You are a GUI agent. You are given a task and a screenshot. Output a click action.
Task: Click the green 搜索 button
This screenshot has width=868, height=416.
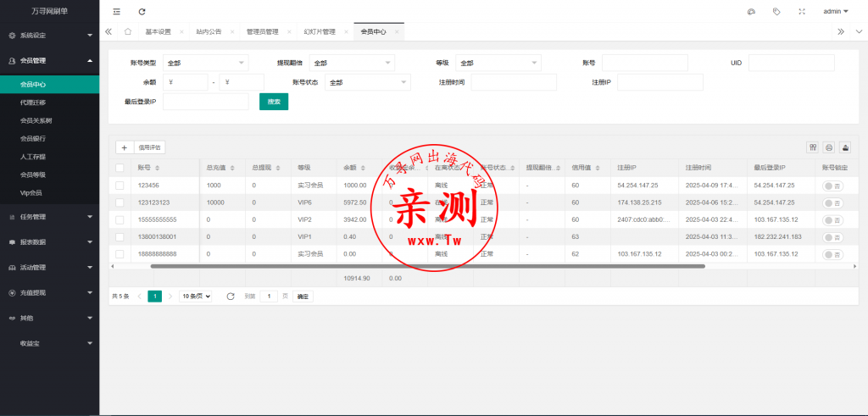(x=274, y=102)
